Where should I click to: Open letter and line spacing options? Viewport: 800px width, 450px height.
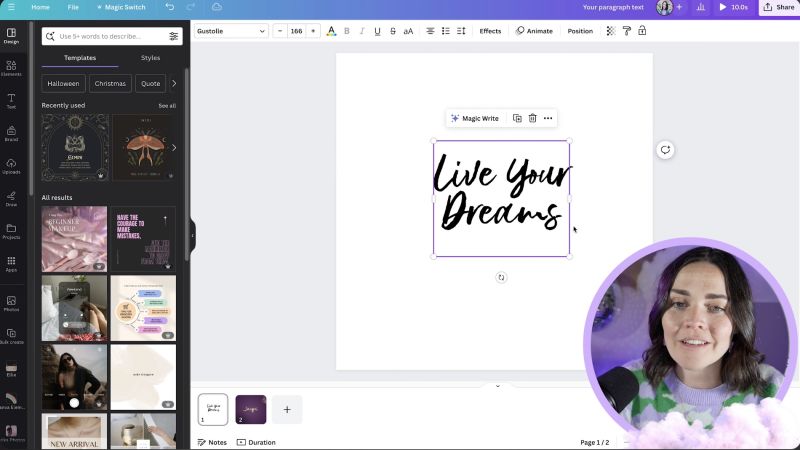[x=461, y=31]
